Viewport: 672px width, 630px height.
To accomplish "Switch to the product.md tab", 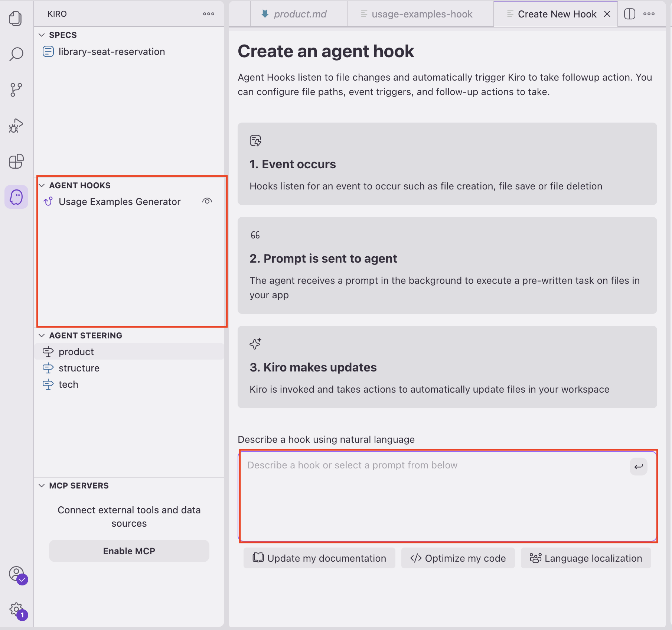I will pos(299,14).
